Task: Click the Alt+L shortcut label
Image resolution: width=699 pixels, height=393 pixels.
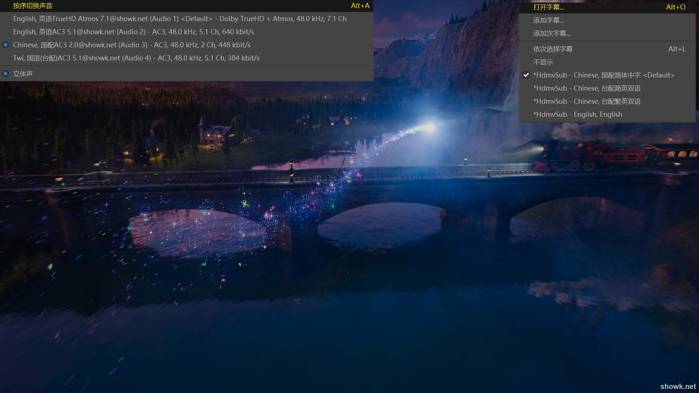Action: [x=677, y=49]
